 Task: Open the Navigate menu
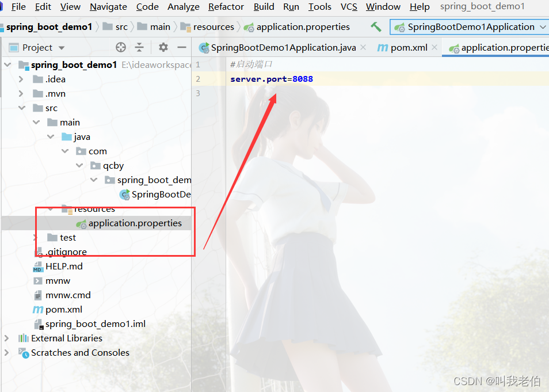[108, 7]
